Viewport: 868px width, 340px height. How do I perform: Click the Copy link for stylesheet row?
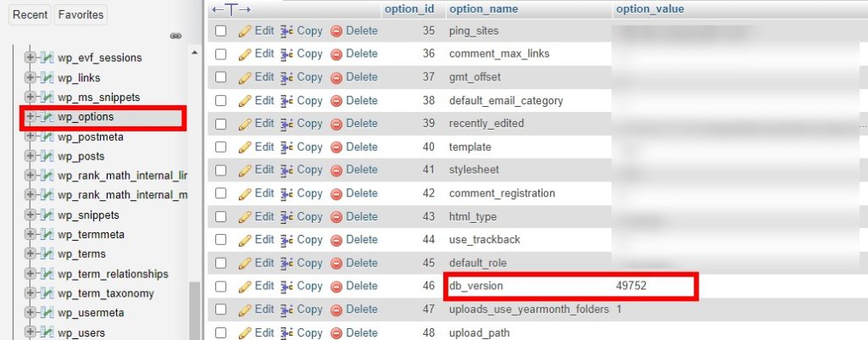309,170
